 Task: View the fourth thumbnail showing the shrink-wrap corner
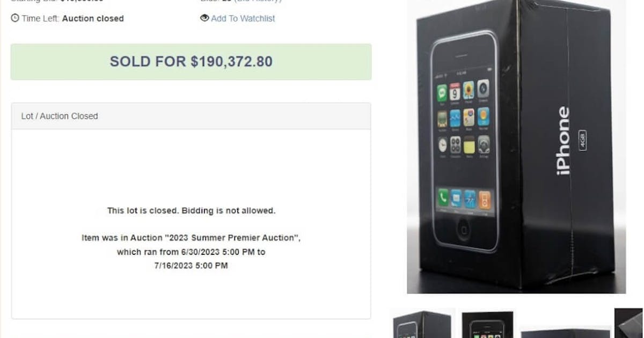(x=628, y=323)
